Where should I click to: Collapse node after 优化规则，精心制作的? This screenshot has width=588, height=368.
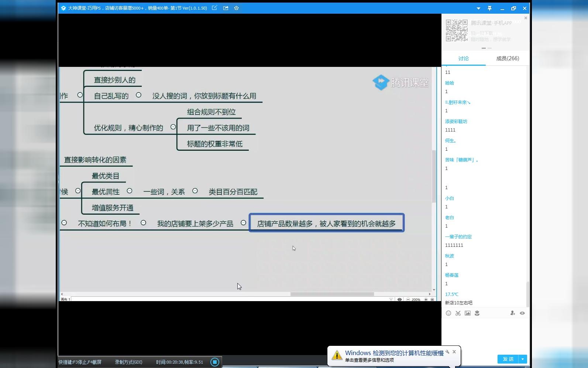(173, 127)
